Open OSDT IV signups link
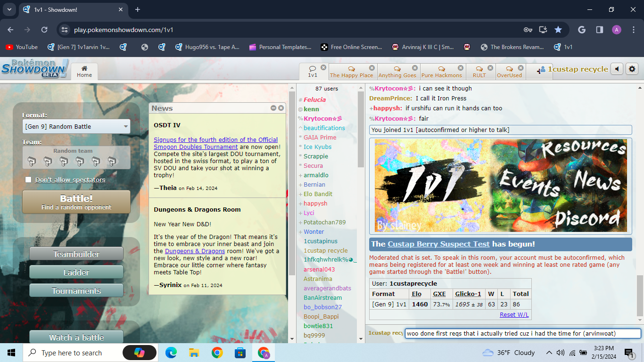The width and height of the screenshot is (644, 362). pos(215,143)
